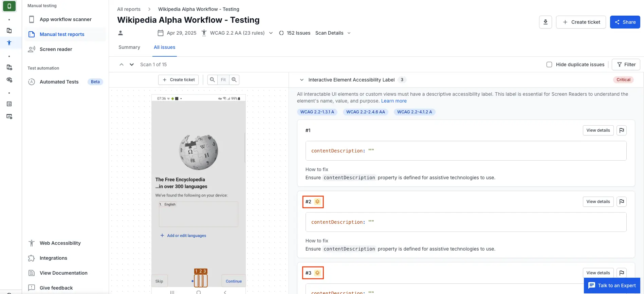Click View details for issue #3
644x294 pixels.
[x=598, y=273]
